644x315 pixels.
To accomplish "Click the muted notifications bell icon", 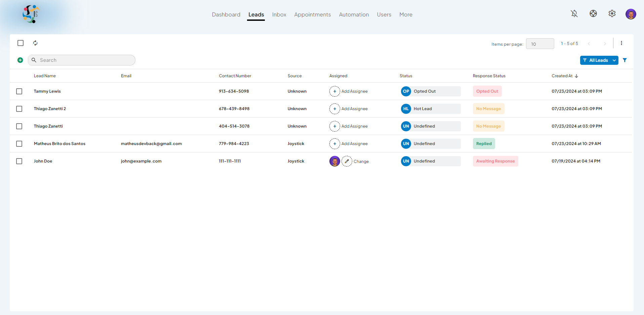I will 574,14.
